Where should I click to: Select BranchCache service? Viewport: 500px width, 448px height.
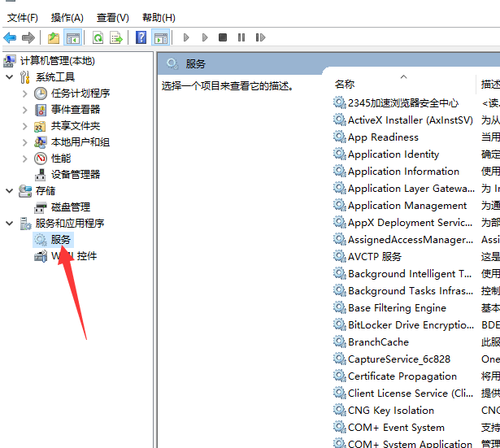click(x=378, y=342)
